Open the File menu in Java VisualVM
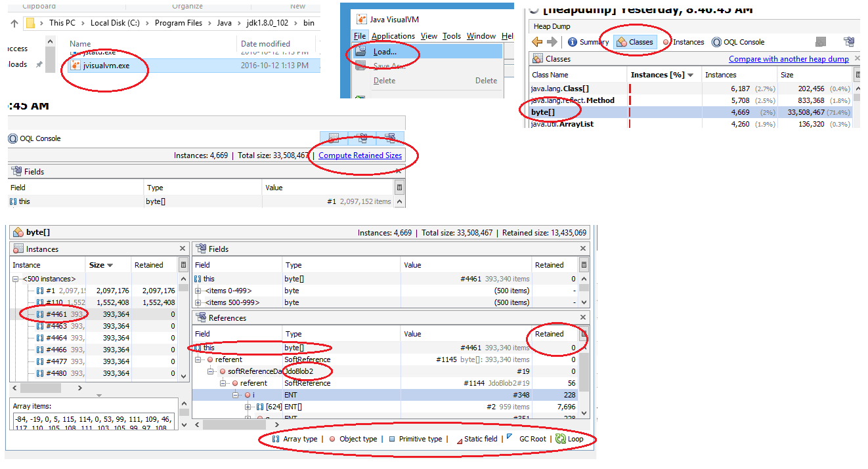This screenshot has width=868, height=469. [359, 36]
